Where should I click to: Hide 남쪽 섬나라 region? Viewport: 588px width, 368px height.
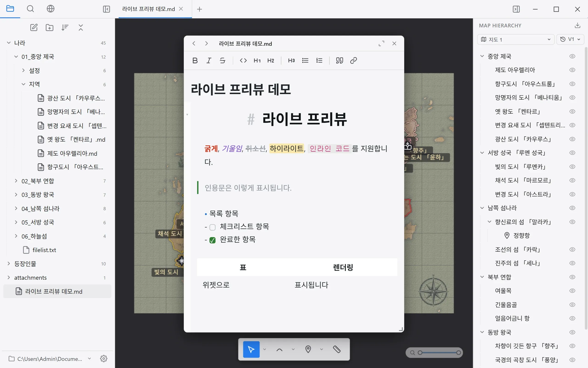pyautogui.click(x=572, y=208)
